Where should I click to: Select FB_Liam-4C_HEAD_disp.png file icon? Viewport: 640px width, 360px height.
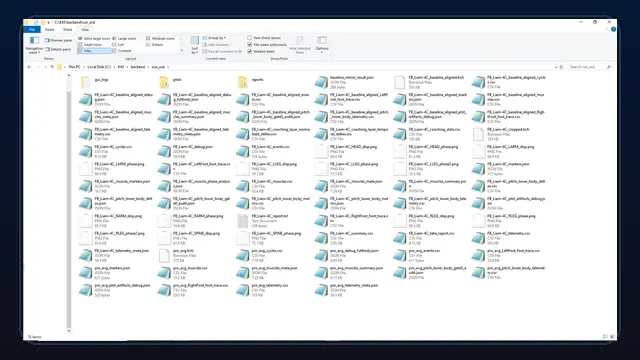click(321, 151)
